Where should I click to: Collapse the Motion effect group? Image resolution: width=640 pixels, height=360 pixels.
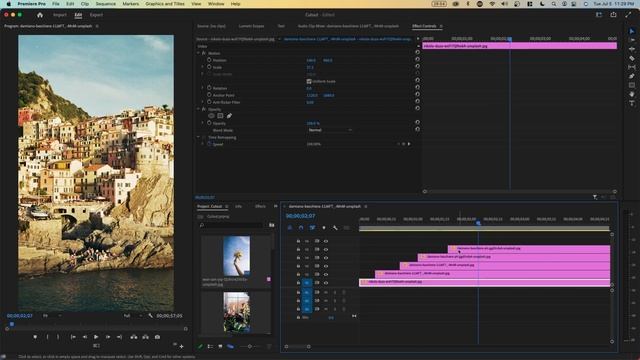(198, 53)
